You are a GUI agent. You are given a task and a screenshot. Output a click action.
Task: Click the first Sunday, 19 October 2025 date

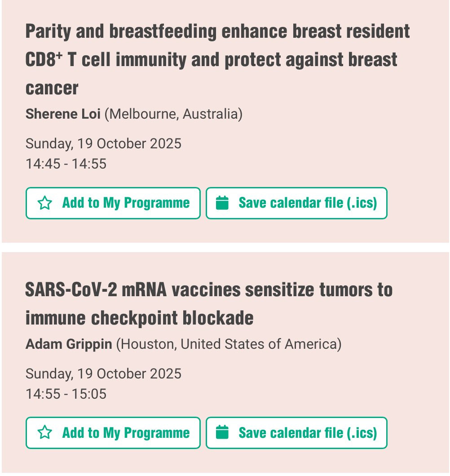tap(103, 144)
